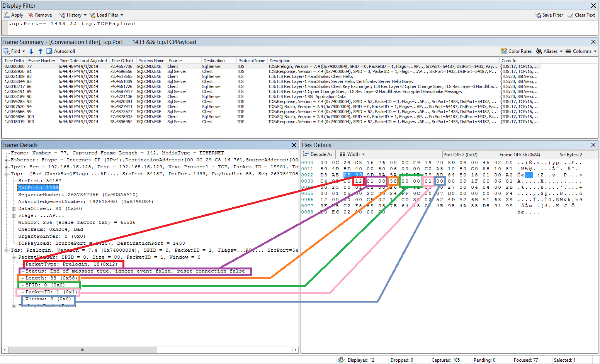Open the Color Rules dialog

point(516,51)
